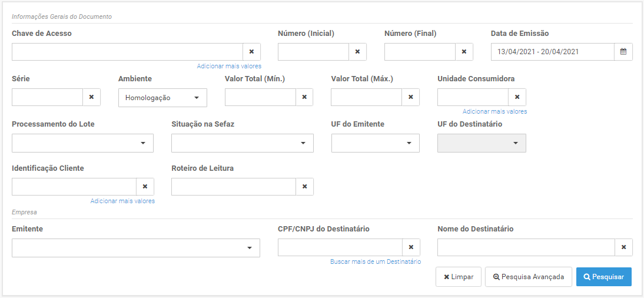Image resolution: width=644 pixels, height=298 pixels.
Task: Open the Ambiente Homologação dropdown
Action: (162, 98)
